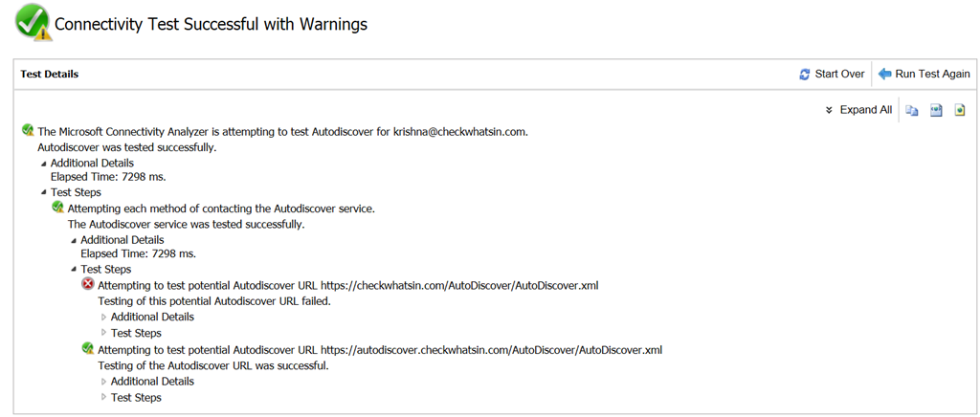Screen dimensions: 980x417
Task: Expand Additional Details under failed URL test
Action: (x=103, y=318)
